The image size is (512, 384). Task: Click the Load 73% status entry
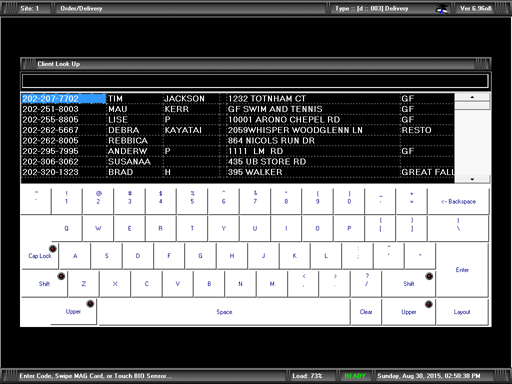click(x=307, y=376)
